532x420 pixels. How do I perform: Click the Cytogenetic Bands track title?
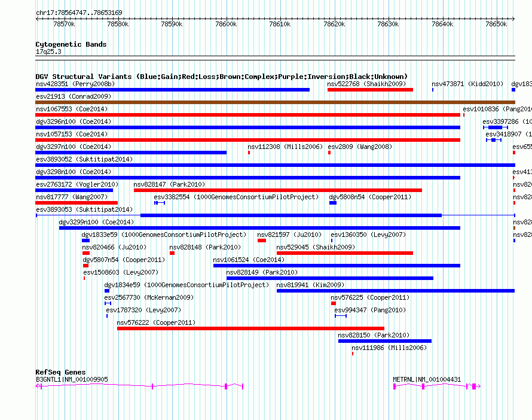[x=71, y=44]
